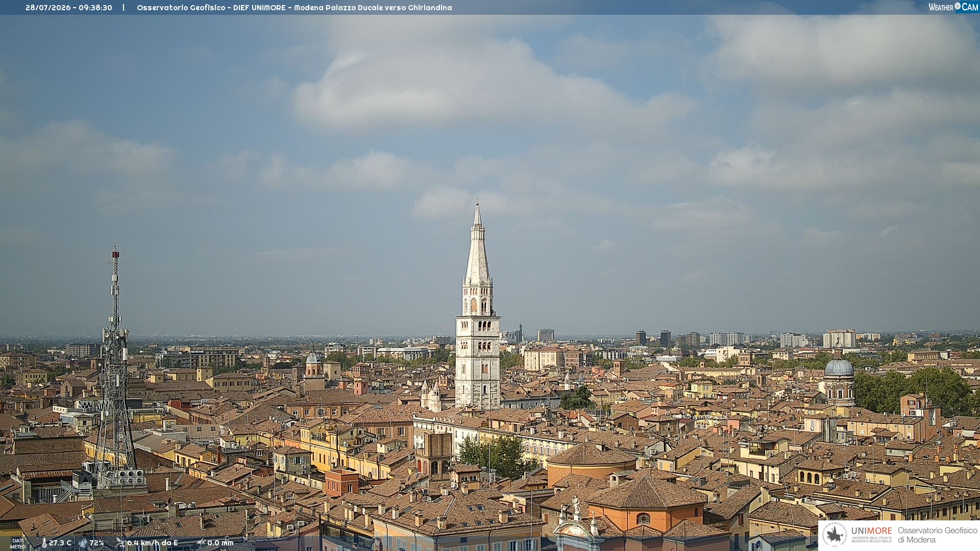Click the UNIMORE wordmark text

[872, 531]
